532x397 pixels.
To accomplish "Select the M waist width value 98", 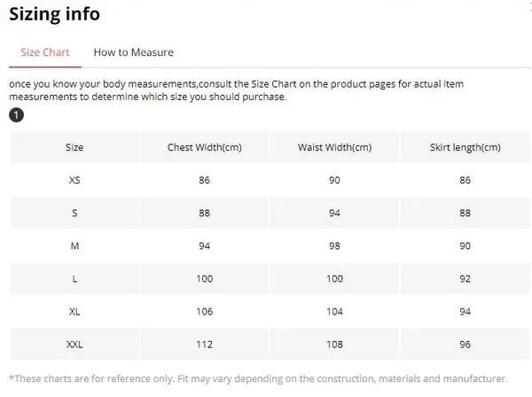I will click(x=334, y=245).
